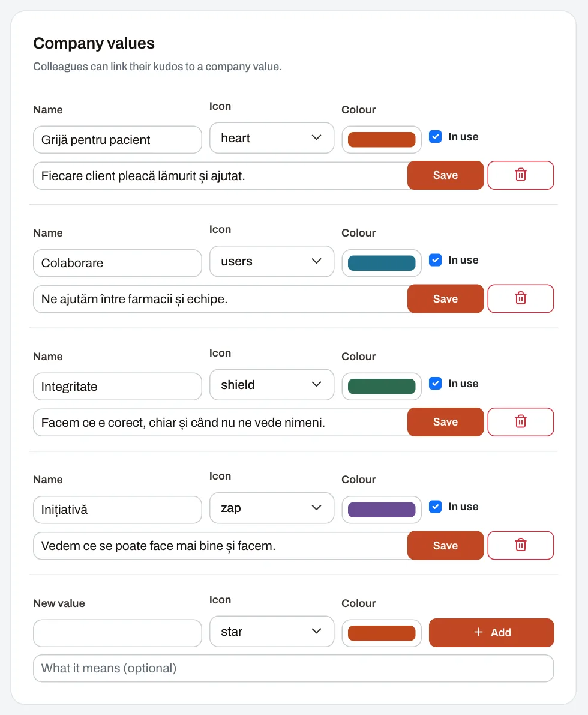Expand the star icon dropdown for new value

272,632
